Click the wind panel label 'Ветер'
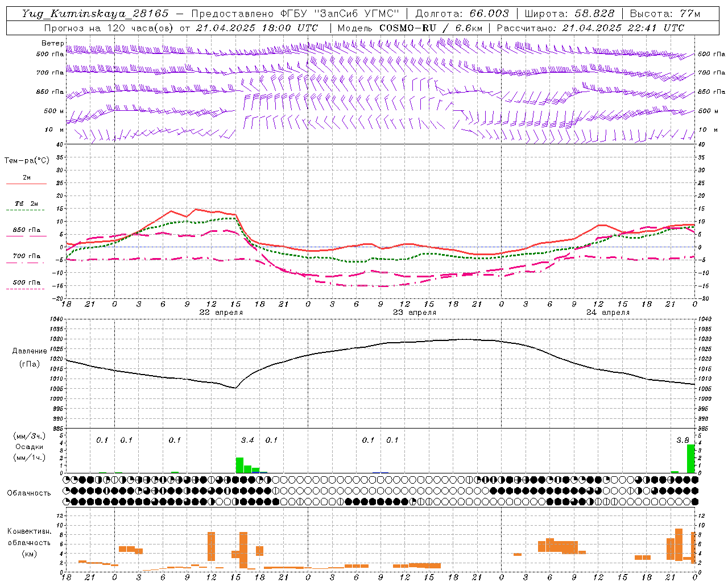This screenshot has width=728, height=582. (52, 43)
